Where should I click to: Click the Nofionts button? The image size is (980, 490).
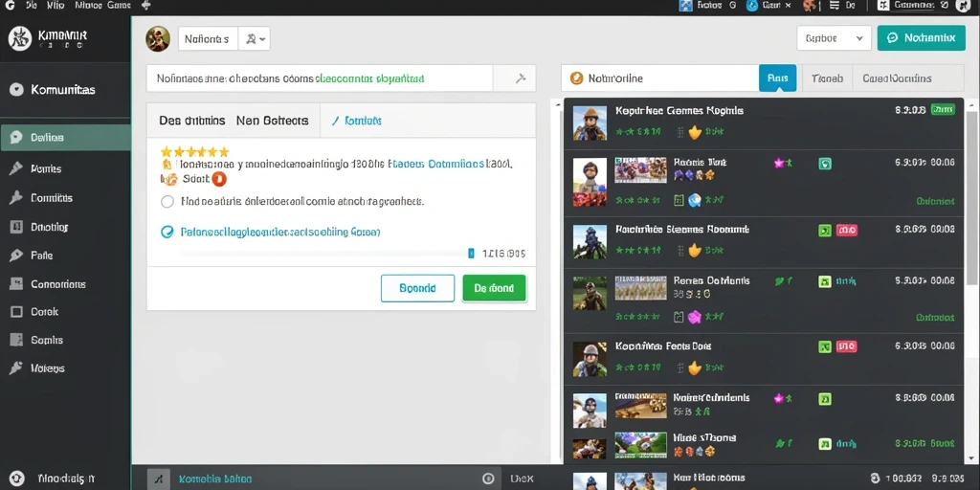point(208,38)
